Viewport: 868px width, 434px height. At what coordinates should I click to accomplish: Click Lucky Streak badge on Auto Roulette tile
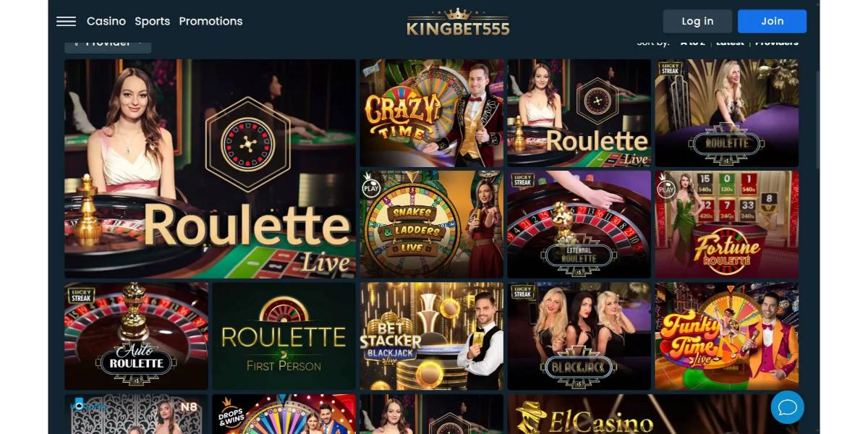click(80, 294)
